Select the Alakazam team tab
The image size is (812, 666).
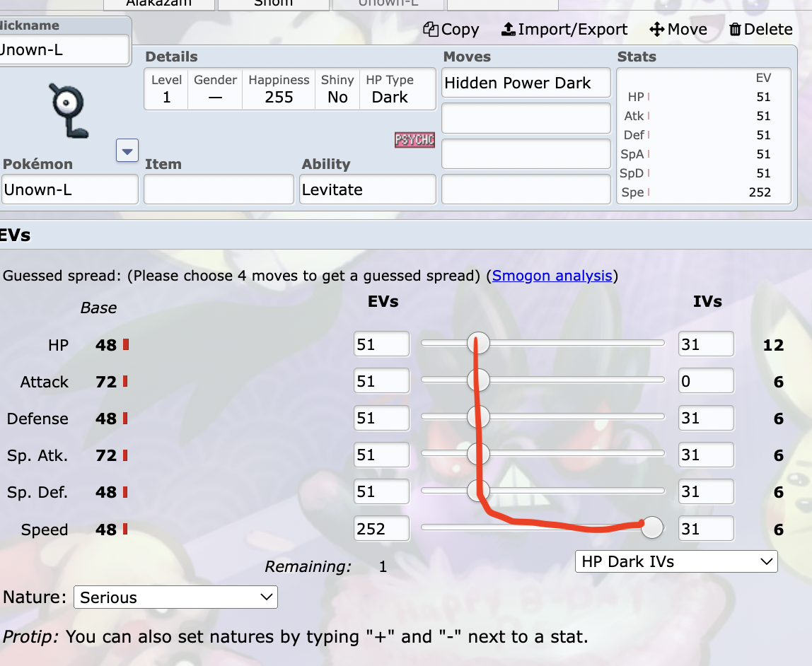[x=159, y=4]
